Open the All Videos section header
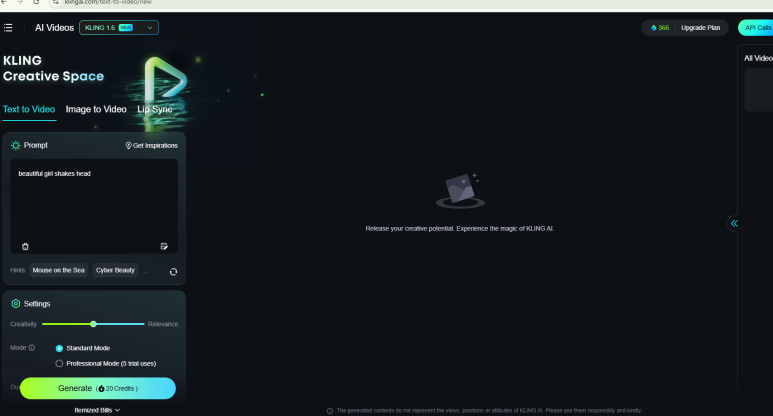 758,58
